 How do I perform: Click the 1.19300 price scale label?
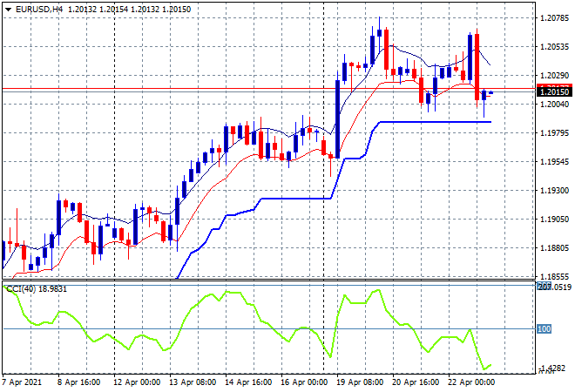555,190
